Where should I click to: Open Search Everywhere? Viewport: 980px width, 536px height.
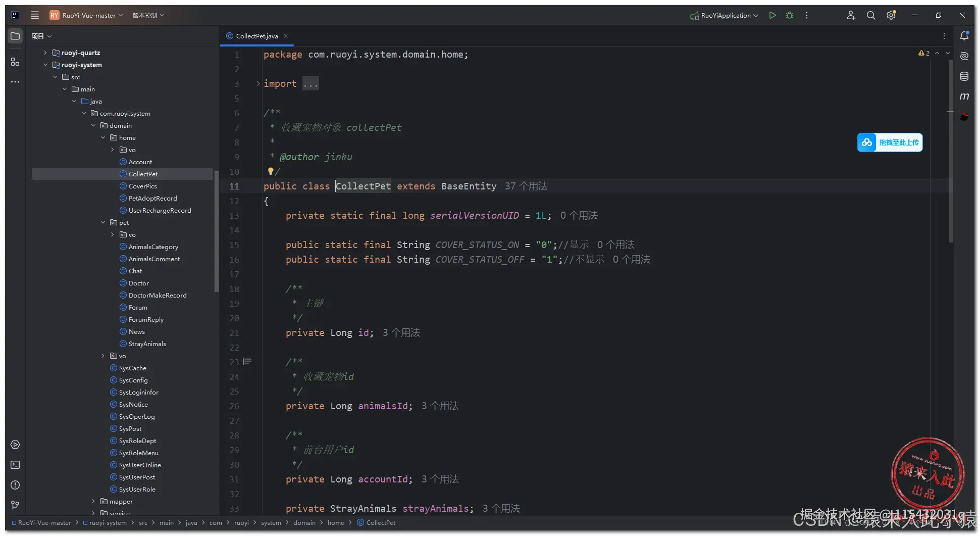coord(871,15)
